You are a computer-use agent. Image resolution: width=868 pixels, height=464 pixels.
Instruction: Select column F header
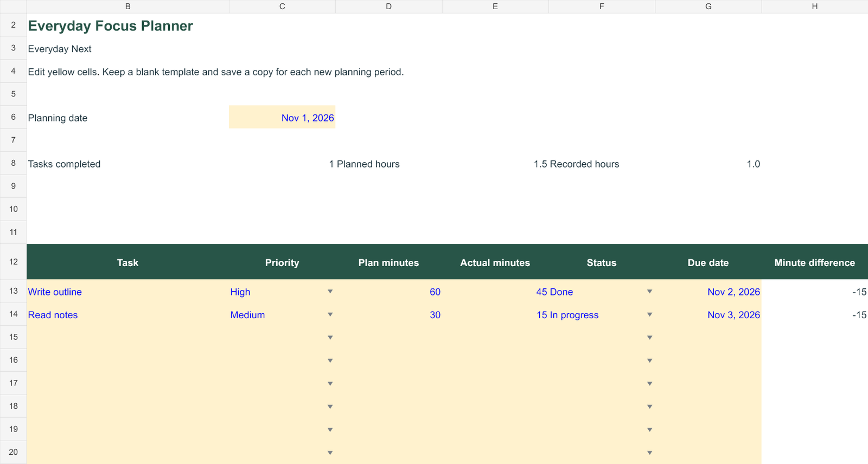tap(602, 7)
